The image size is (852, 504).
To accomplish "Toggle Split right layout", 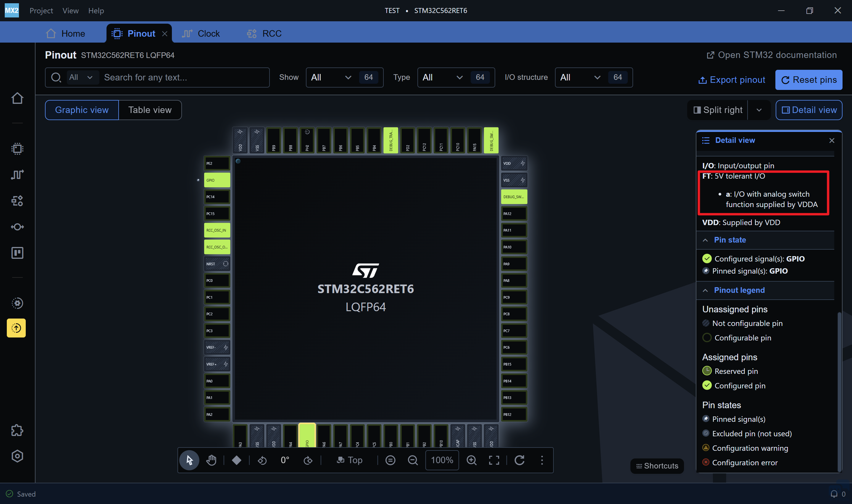I will point(717,110).
